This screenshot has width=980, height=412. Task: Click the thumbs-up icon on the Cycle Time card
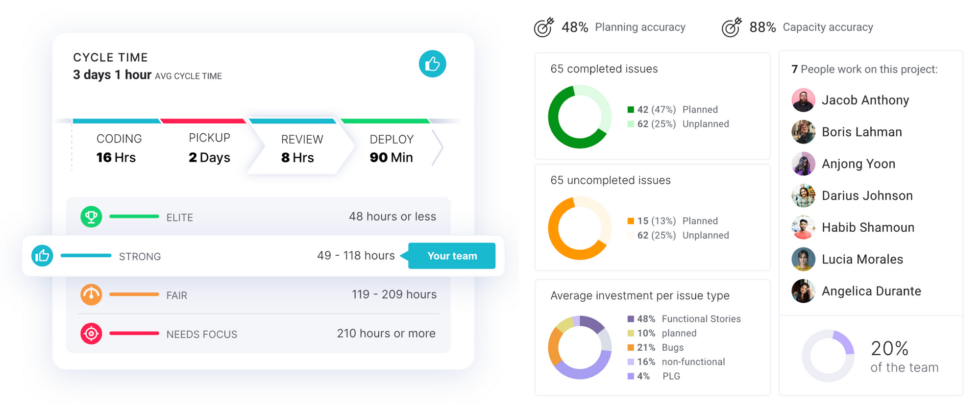[x=433, y=64]
